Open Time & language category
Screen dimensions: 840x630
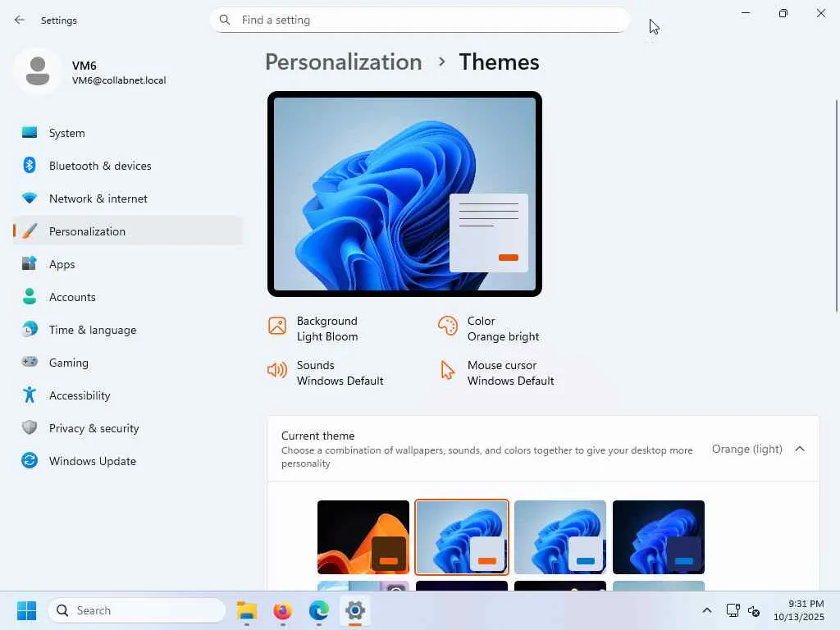click(127, 329)
